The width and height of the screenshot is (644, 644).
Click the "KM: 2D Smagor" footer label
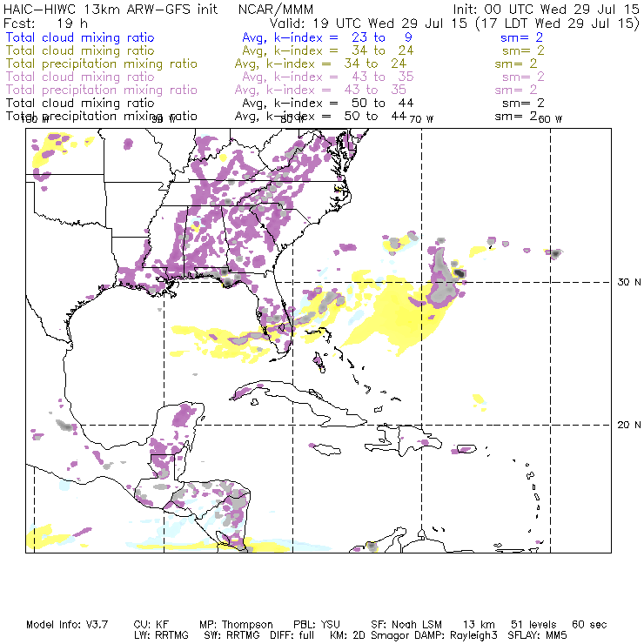369,635
